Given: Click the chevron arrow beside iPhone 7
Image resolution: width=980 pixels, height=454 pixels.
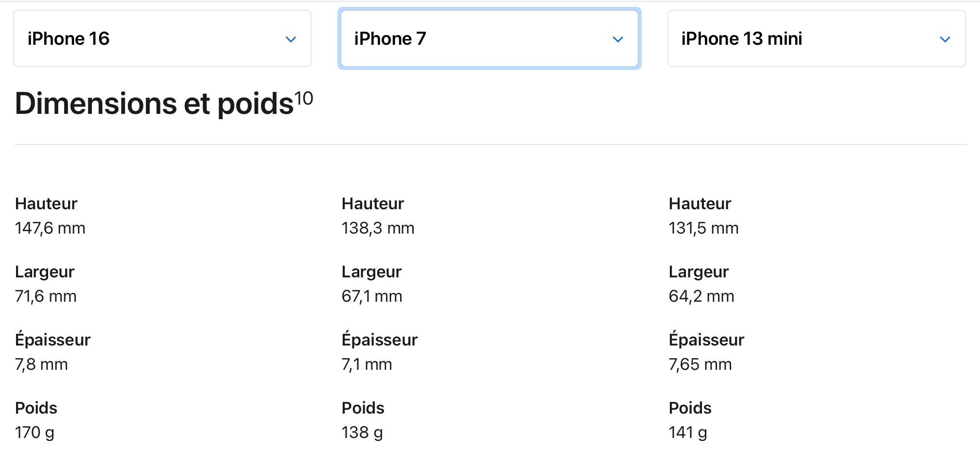Looking at the screenshot, I should [618, 39].
